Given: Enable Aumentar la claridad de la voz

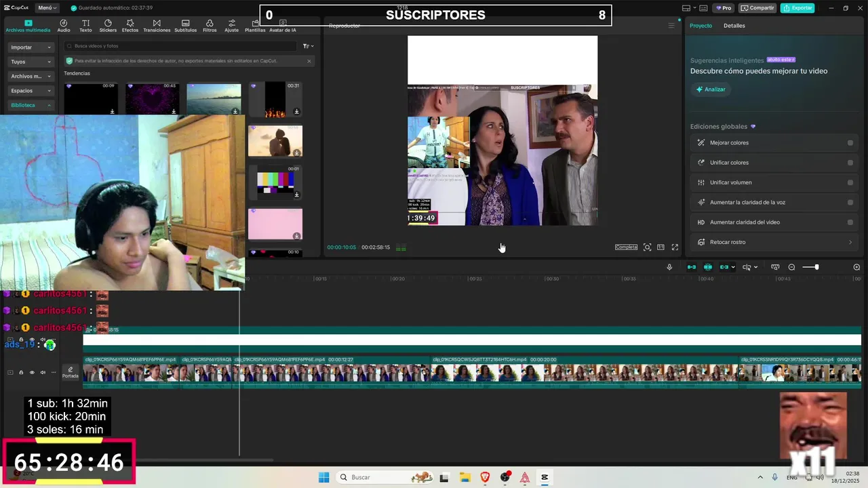Looking at the screenshot, I should tap(850, 202).
